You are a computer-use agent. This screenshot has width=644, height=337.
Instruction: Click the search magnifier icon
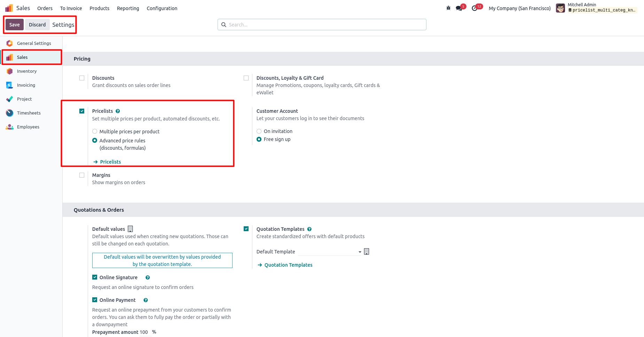(x=224, y=25)
